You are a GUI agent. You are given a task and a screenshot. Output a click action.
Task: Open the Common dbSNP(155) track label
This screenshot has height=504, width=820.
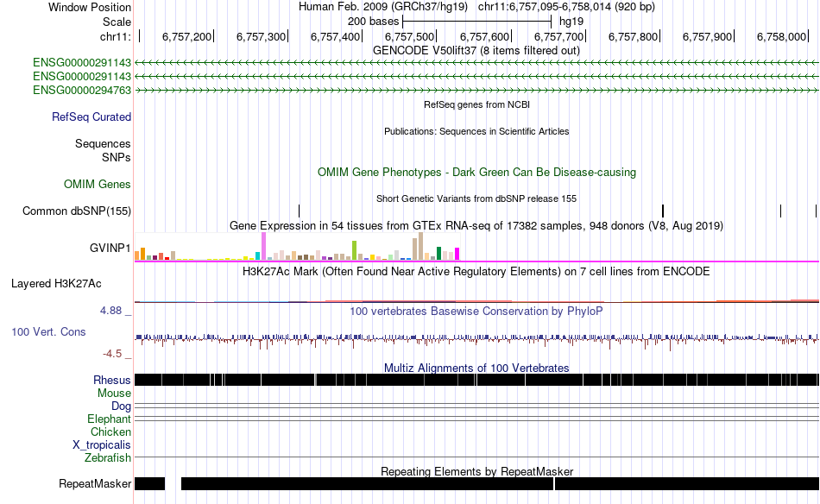(x=77, y=211)
